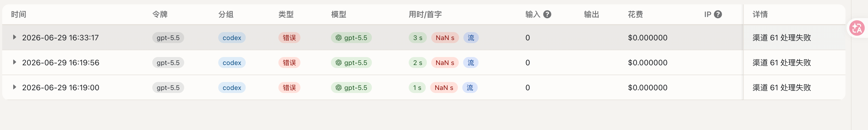868x130 pixels.
Task: Click 渠道 61 处理失败 detail in first row
Action: click(781, 38)
